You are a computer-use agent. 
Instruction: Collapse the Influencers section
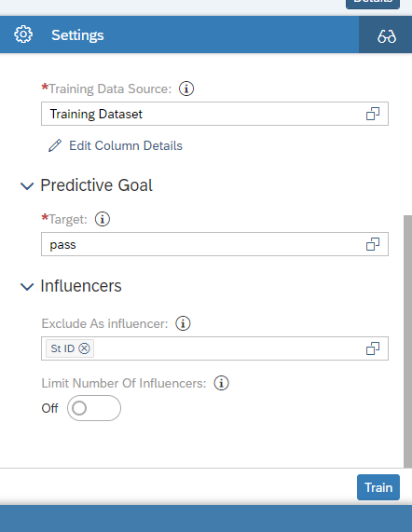coord(27,286)
